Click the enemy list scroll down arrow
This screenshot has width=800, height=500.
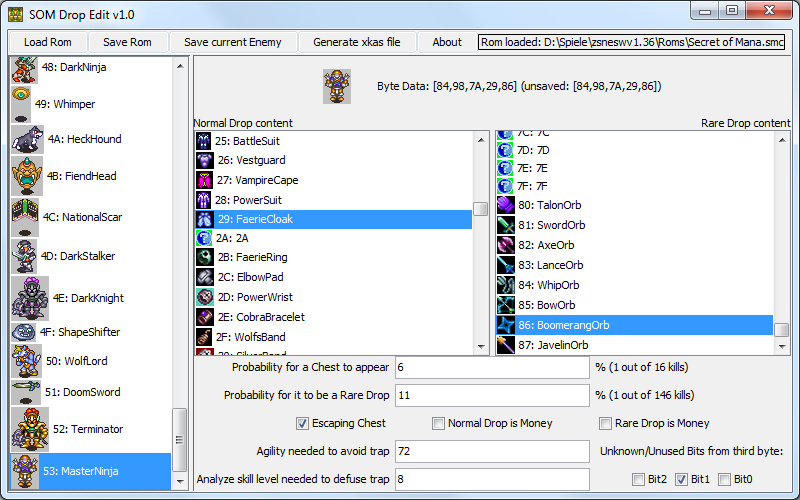[x=180, y=481]
